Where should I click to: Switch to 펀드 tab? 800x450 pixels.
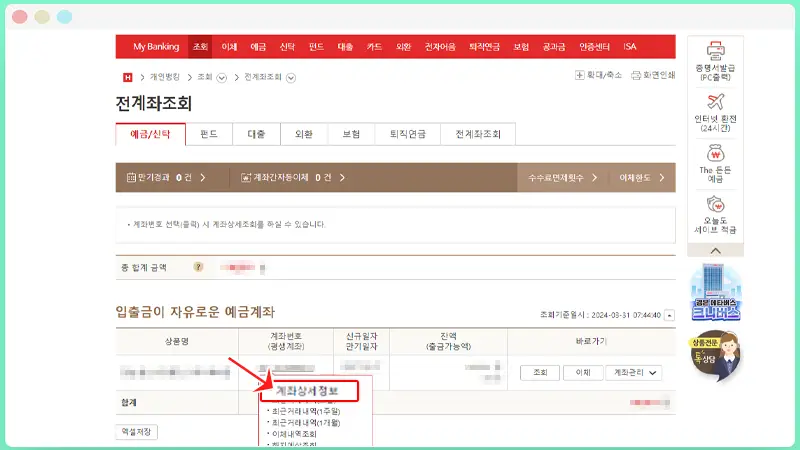click(x=209, y=134)
